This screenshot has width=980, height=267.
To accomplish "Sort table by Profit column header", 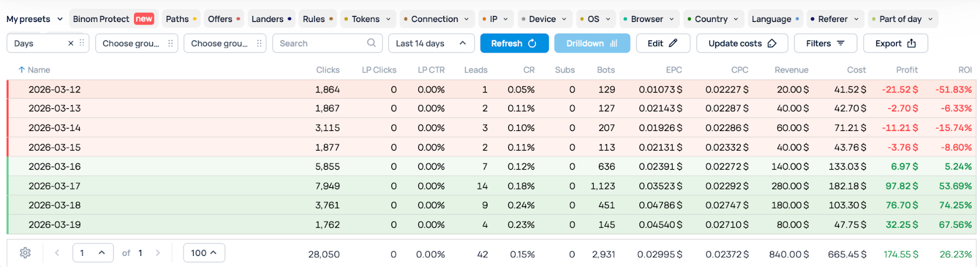I will 907,70.
